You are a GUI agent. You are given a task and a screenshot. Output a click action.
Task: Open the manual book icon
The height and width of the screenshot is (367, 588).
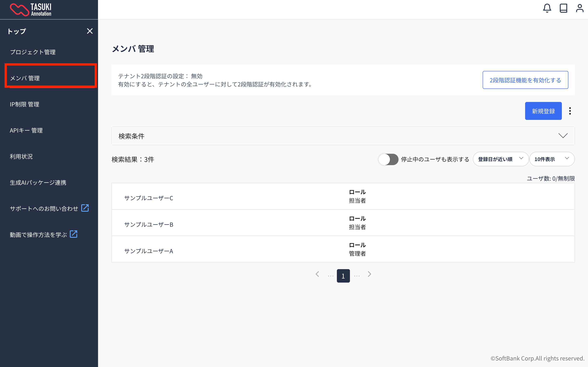point(563,8)
